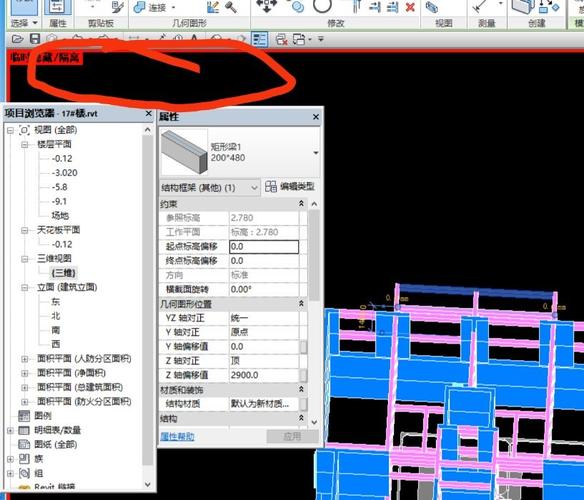Select the Move tool in Modify panel
Viewport: 584px width, 500px height.
(267, 5)
